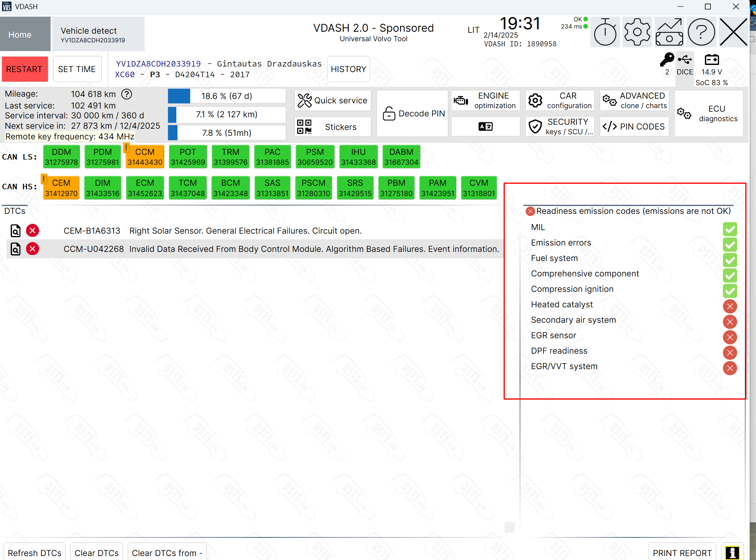Click Remote key frequency 434 MHz label

pyautogui.click(x=70, y=137)
